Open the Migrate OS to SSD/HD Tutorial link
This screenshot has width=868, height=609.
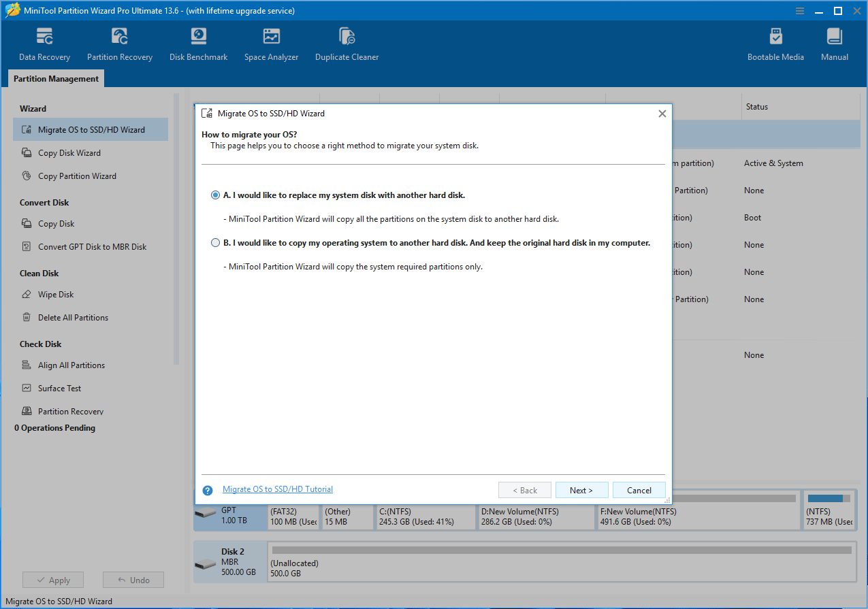(x=278, y=489)
